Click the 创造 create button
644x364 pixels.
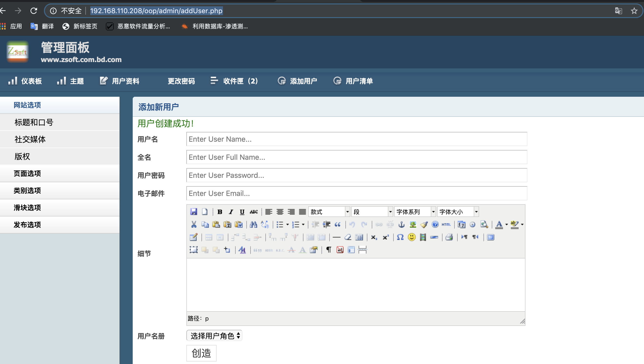(201, 353)
